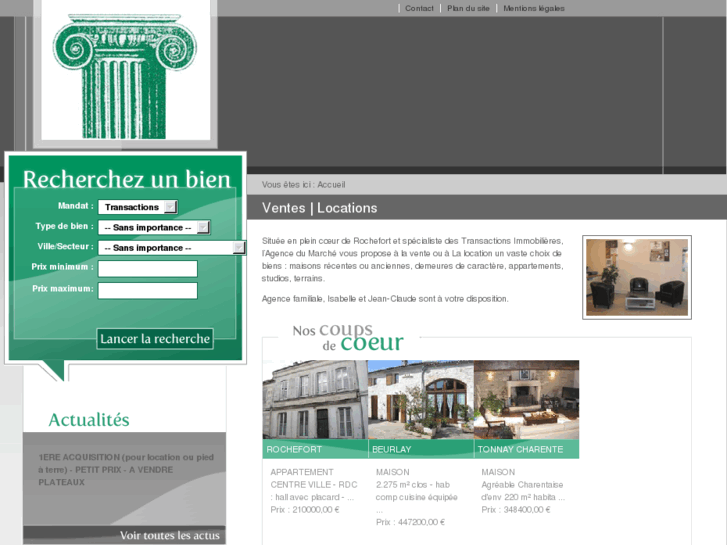The height and width of the screenshot is (545, 727).
Task: Focus the Prix minimum field
Action: (147, 269)
